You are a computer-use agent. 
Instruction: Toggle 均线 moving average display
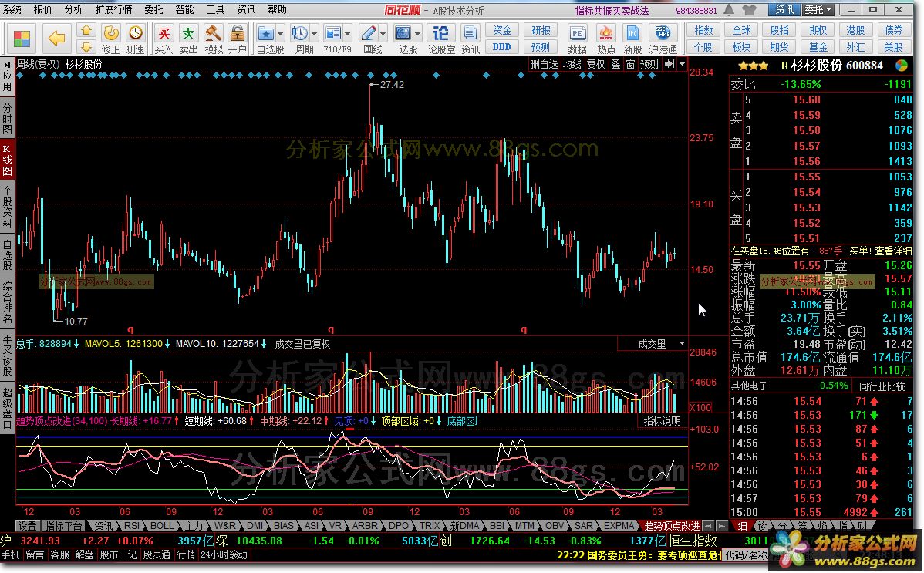tap(572, 64)
